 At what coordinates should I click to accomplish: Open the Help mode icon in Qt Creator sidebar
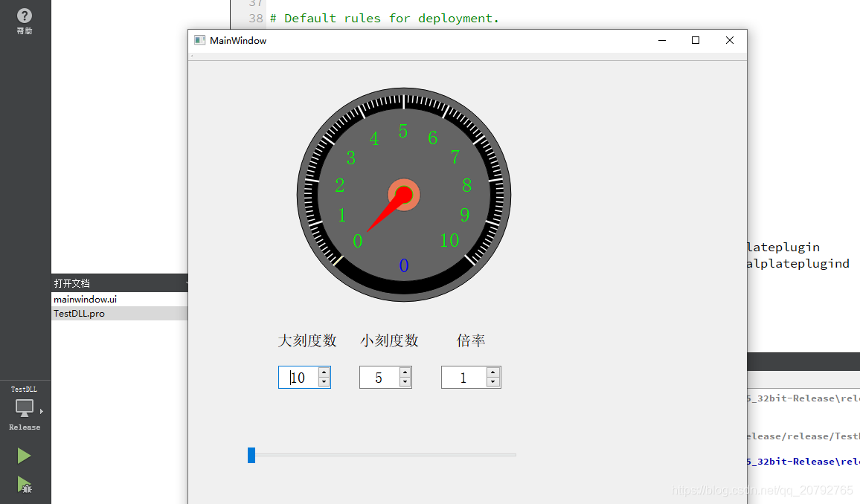click(24, 22)
